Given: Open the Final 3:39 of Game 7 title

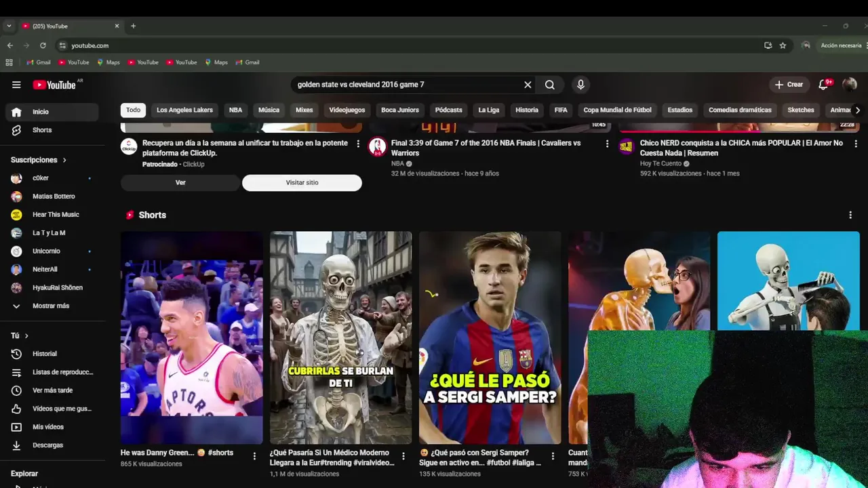Looking at the screenshot, I should [x=486, y=148].
